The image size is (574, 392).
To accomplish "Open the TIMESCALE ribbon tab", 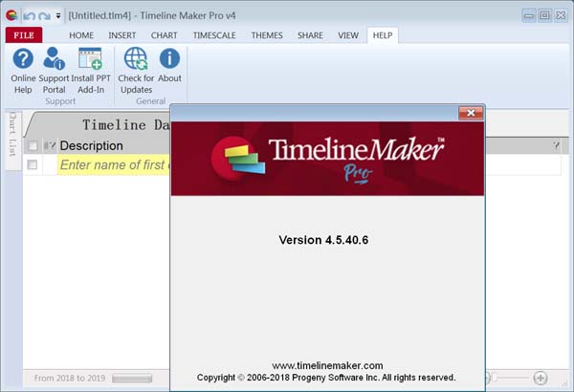I will [x=214, y=35].
